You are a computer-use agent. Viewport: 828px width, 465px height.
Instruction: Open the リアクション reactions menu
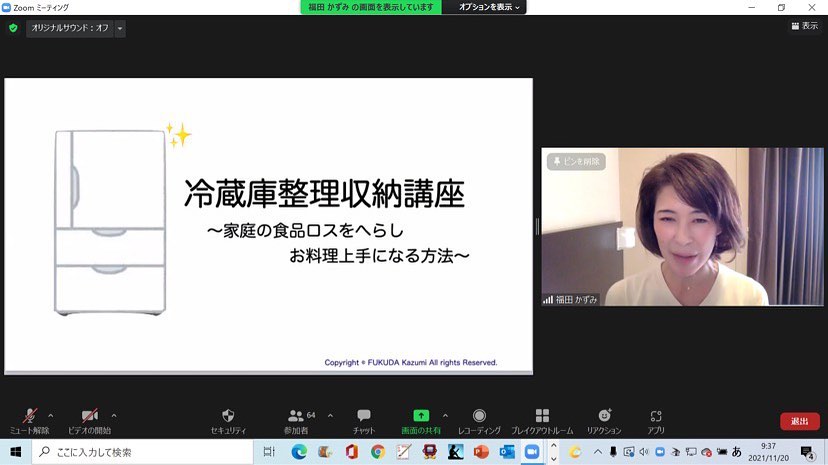[x=604, y=416]
